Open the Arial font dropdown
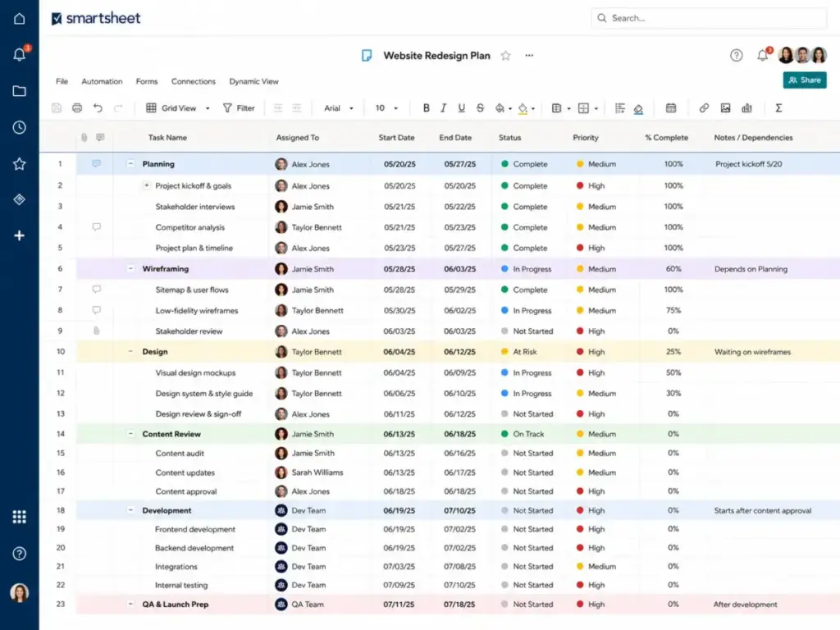Viewport: 840px width, 630px height. coord(339,108)
